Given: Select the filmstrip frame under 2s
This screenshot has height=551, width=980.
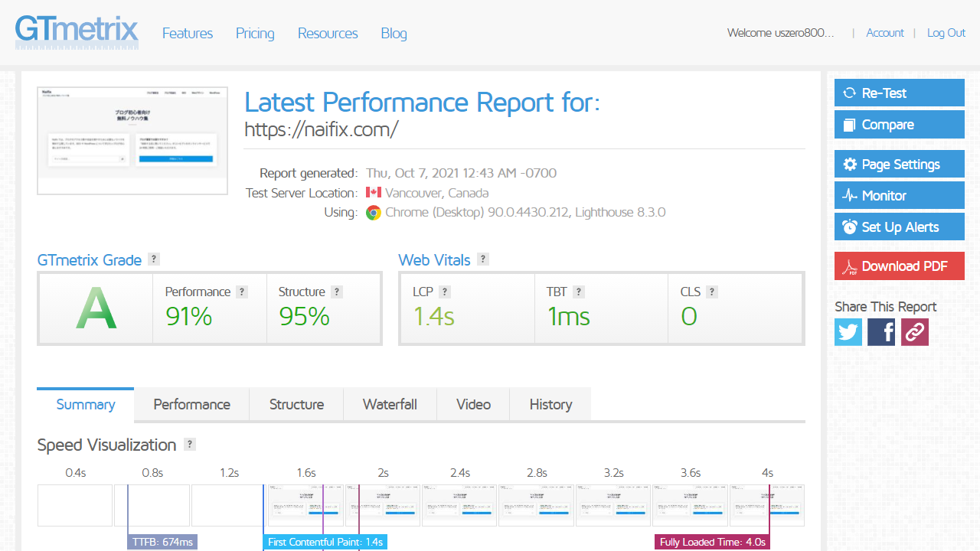Looking at the screenshot, I should pyautogui.click(x=383, y=505).
